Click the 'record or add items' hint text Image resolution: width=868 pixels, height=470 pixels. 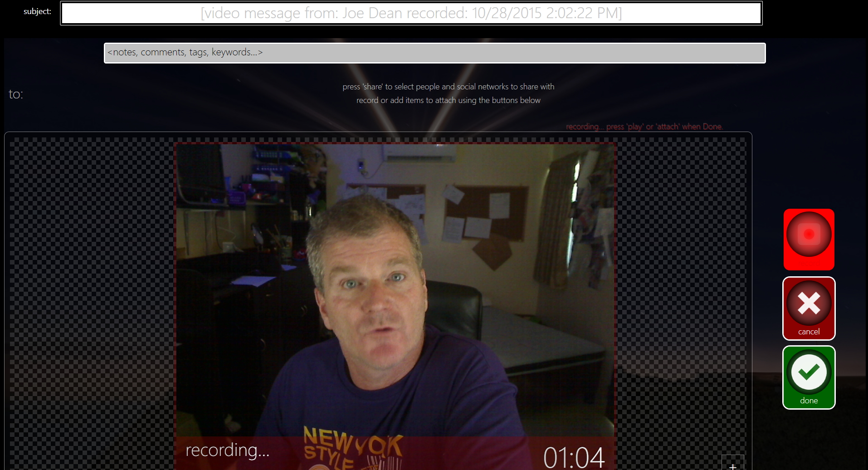(449, 100)
